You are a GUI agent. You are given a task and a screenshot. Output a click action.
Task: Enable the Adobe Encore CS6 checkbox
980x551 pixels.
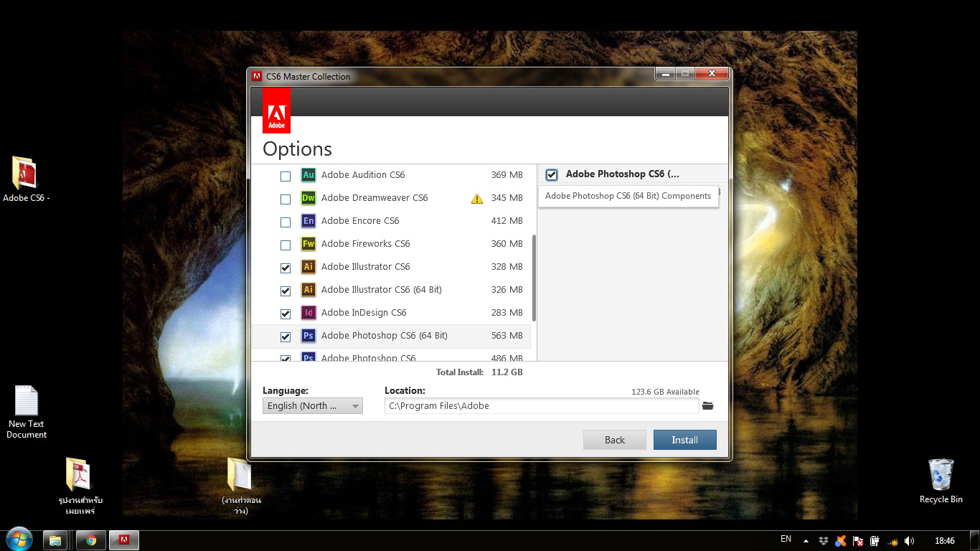coord(286,222)
